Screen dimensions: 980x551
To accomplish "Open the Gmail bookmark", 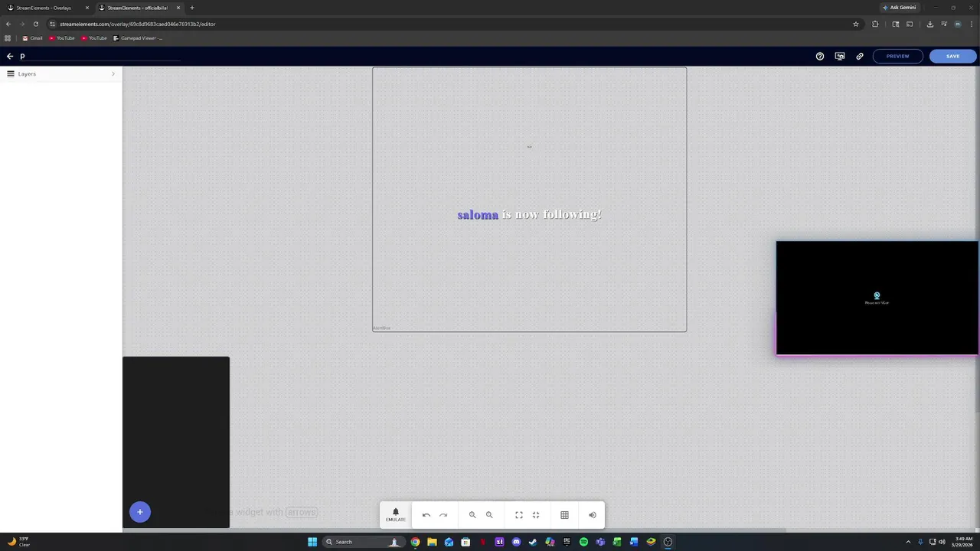I will tap(32, 38).
